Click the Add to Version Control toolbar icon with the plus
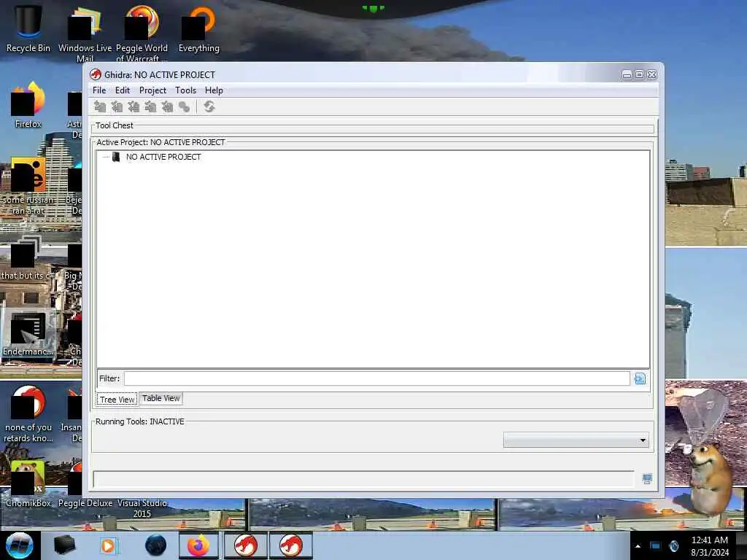 [x=99, y=106]
